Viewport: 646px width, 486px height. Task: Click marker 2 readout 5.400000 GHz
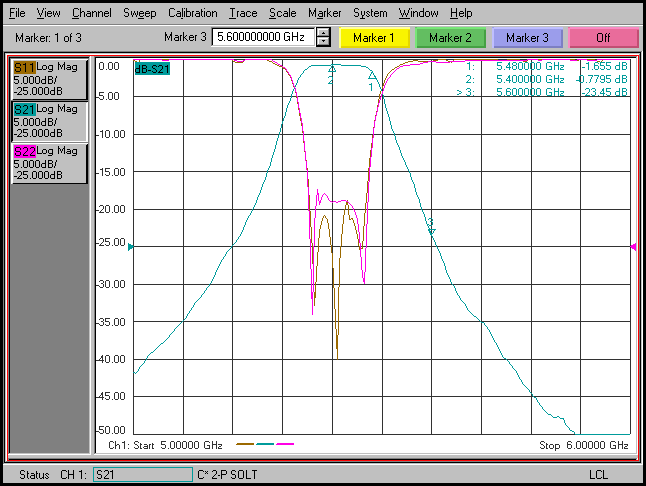530,79
